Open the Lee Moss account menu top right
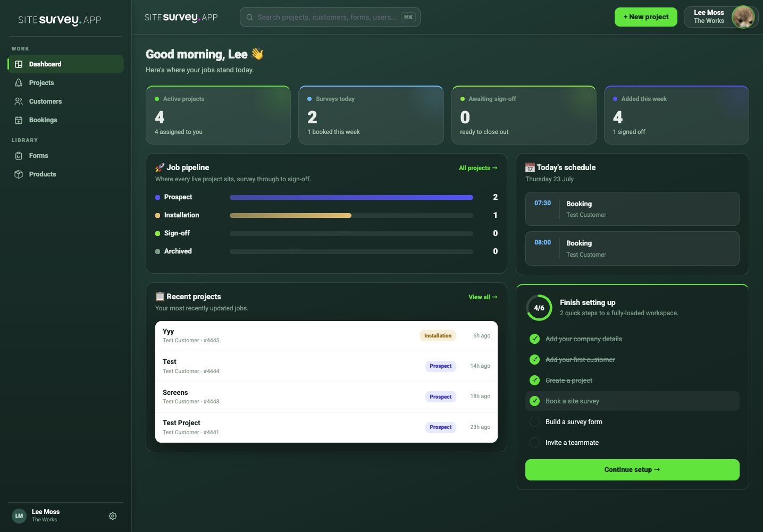 click(x=720, y=17)
